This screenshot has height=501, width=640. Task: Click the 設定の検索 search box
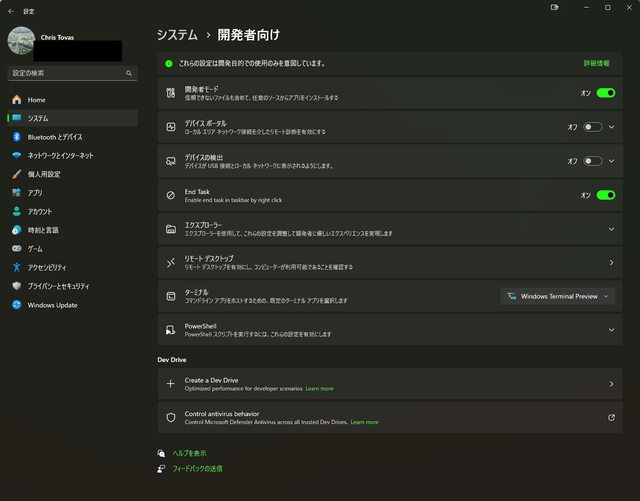click(66, 74)
